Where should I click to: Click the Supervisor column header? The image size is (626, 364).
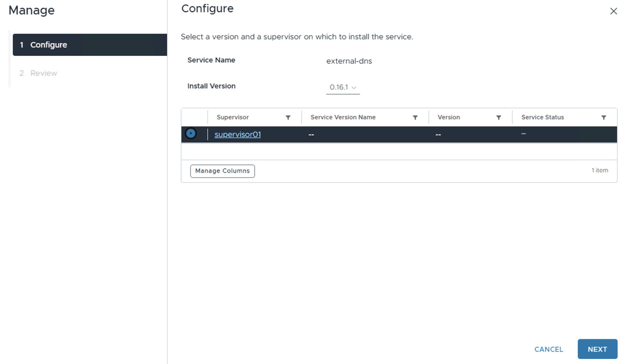tap(233, 117)
